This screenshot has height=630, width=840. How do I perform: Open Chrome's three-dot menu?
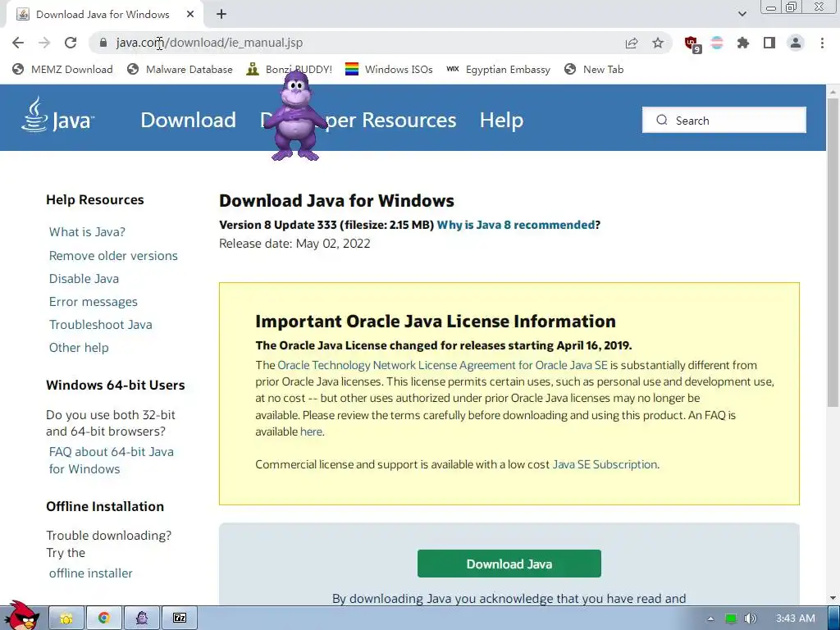tap(822, 43)
